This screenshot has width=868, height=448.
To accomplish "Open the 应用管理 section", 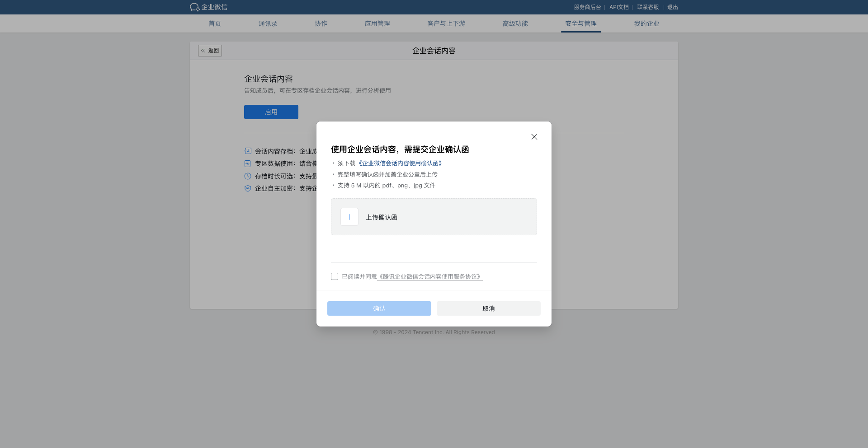I will 377,23.
